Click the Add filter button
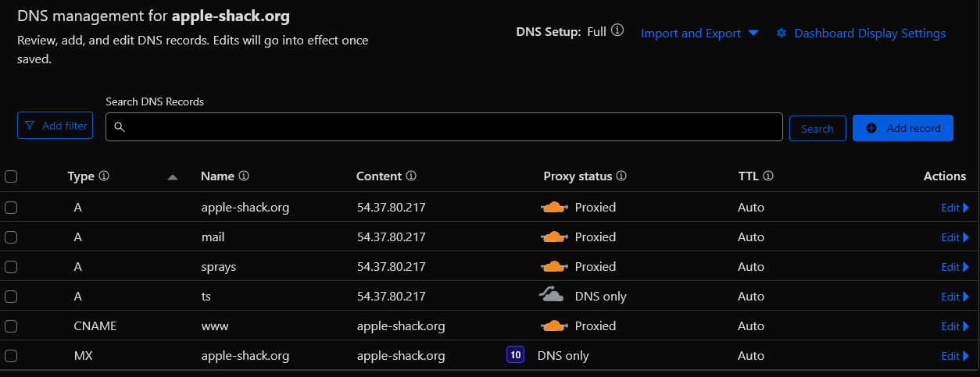The width and height of the screenshot is (980, 377). (x=55, y=126)
